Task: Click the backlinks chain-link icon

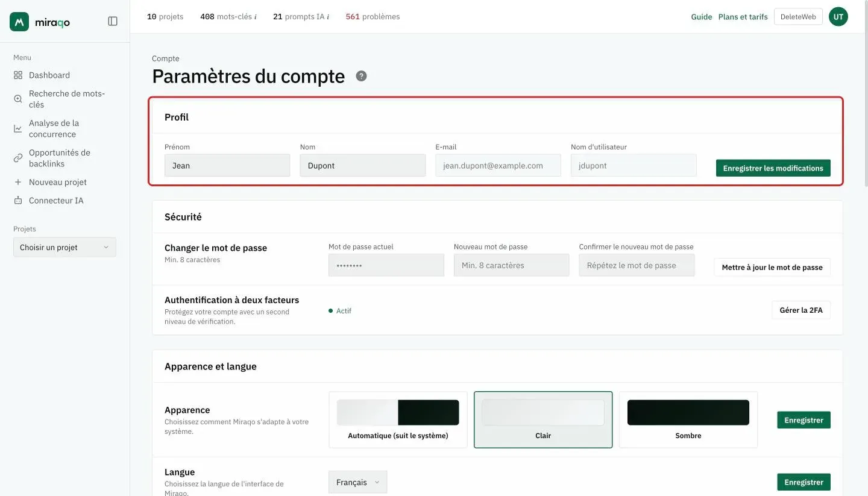Action: tap(18, 158)
